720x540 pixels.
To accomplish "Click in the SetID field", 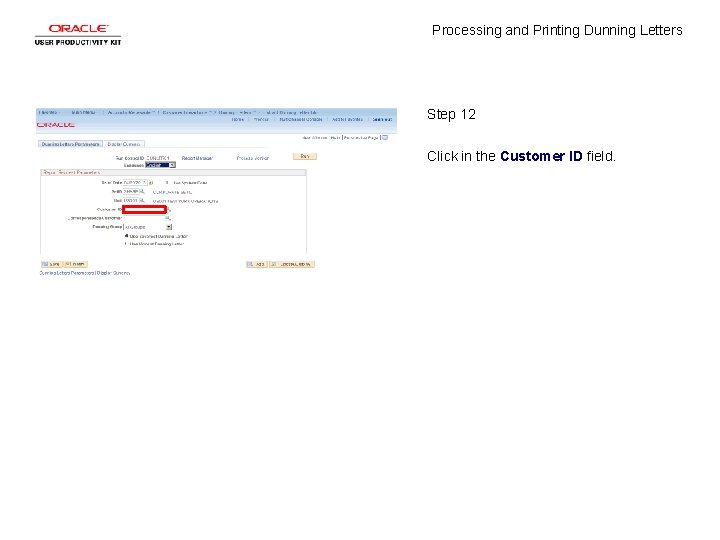I will tap(131, 191).
